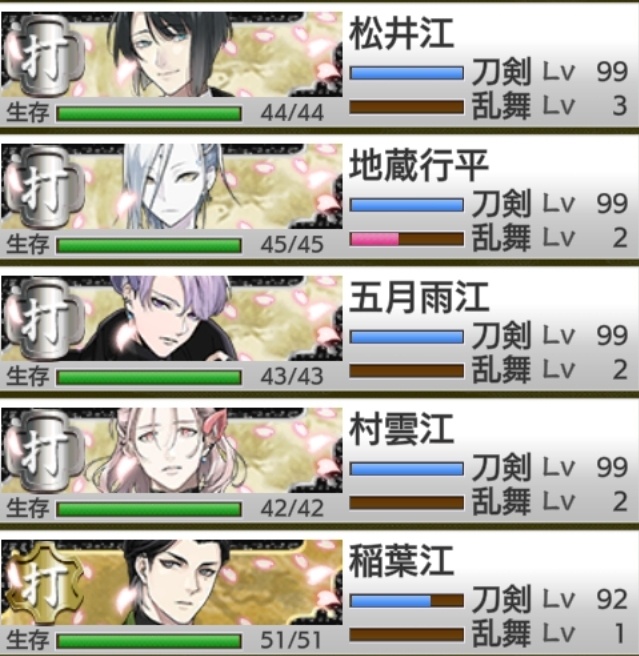Click 松井江's green 生存 bar showing 44/44

click(x=149, y=114)
